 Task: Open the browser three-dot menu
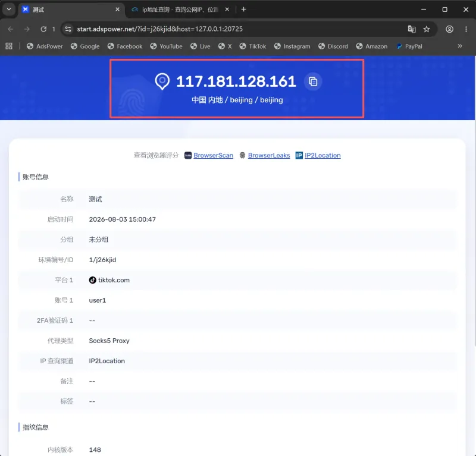[x=466, y=29]
